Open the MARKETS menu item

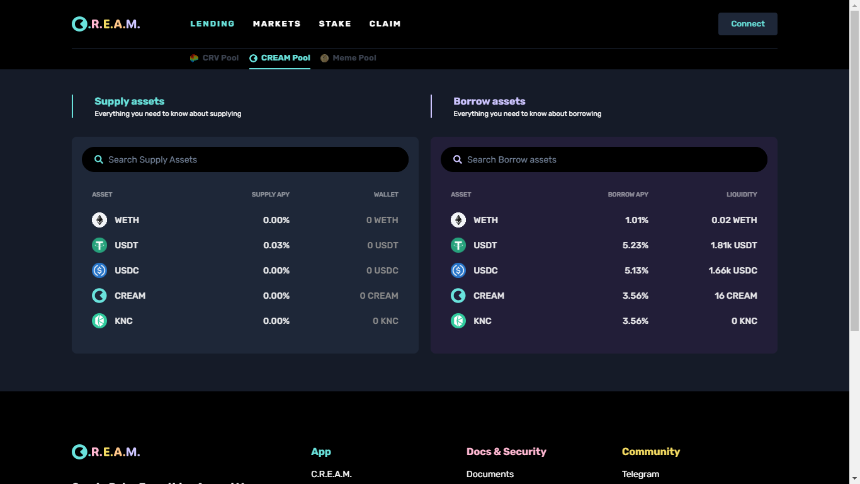pyautogui.click(x=277, y=24)
